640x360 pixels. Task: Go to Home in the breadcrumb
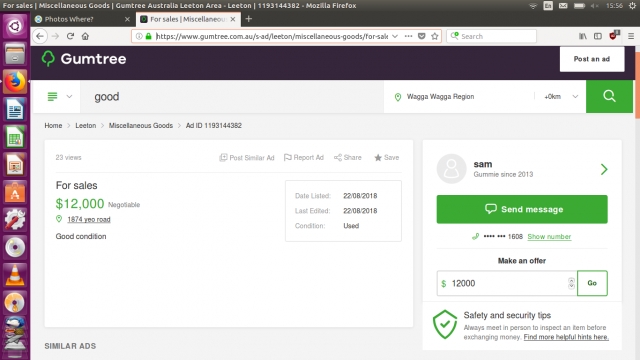point(53,125)
